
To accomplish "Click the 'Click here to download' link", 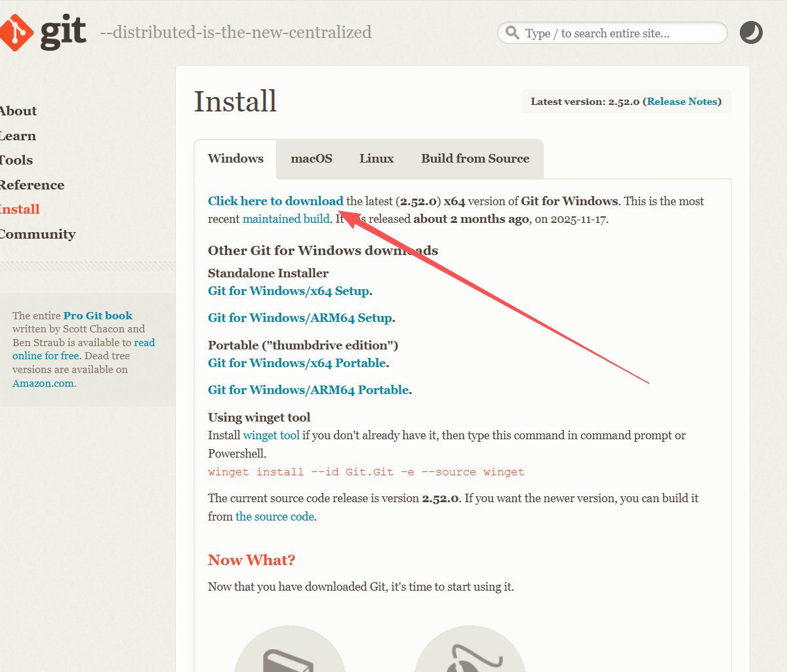I will pyautogui.click(x=275, y=201).
